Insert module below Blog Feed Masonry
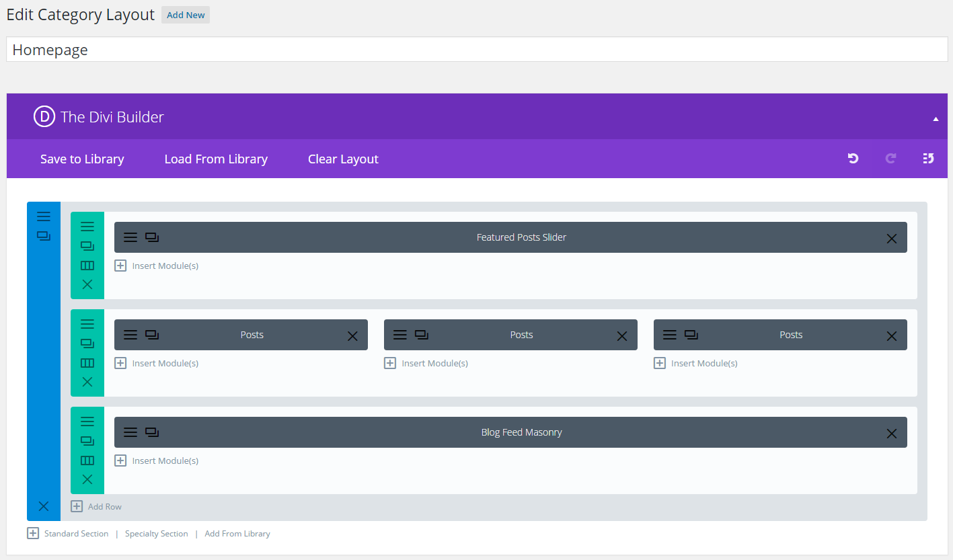Screen dimensions: 953x560 tap(157, 461)
